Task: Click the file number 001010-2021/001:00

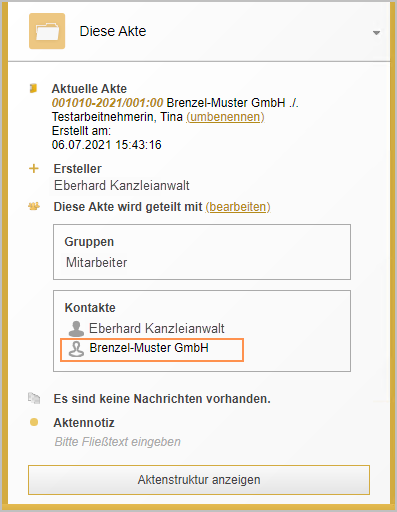Action: [x=107, y=103]
